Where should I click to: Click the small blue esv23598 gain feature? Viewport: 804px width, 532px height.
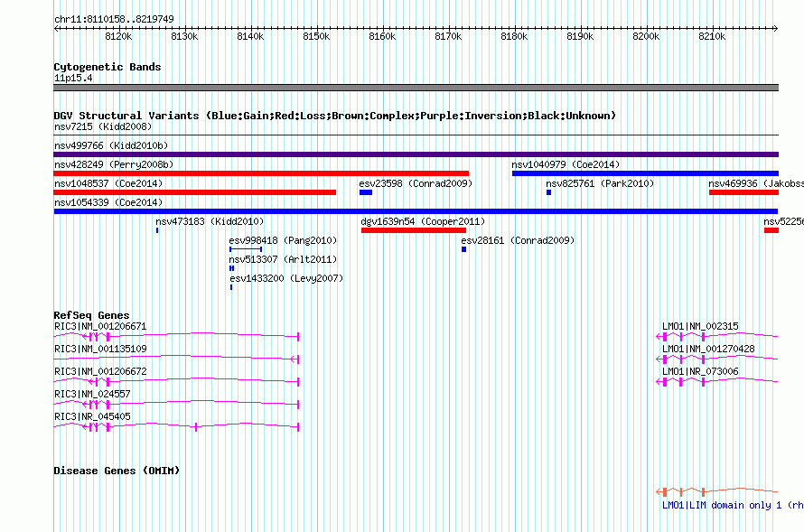tap(366, 192)
